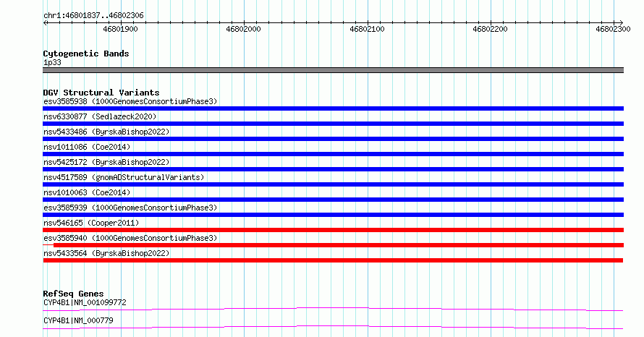Screen dimensions: 644x337
Task: Click the left arrow on the coordinate ruler
Action: tap(46, 23)
